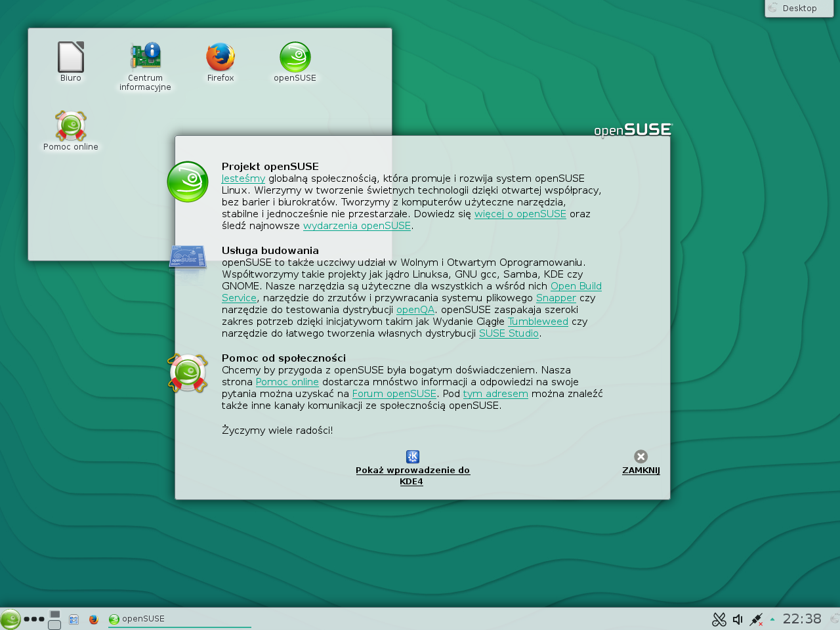Launch Firefox from the desktop folder

tap(220, 58)
